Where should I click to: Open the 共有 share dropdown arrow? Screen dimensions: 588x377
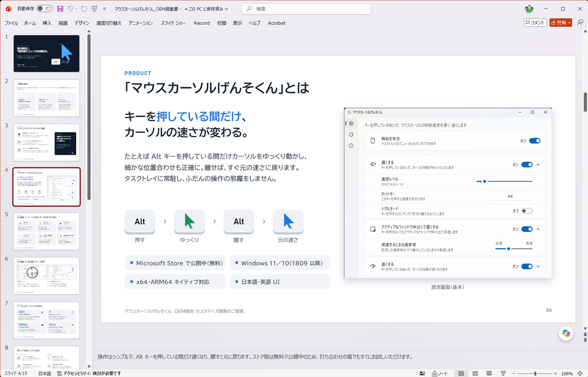[x=570, y=23]
